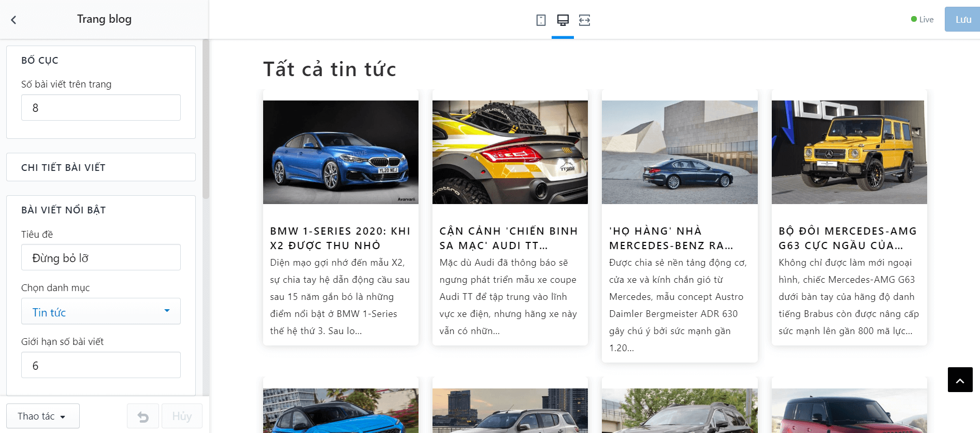The image size is (980, 433).
Task: Open the red SUV thumbnail in second row
Action: 849,411
